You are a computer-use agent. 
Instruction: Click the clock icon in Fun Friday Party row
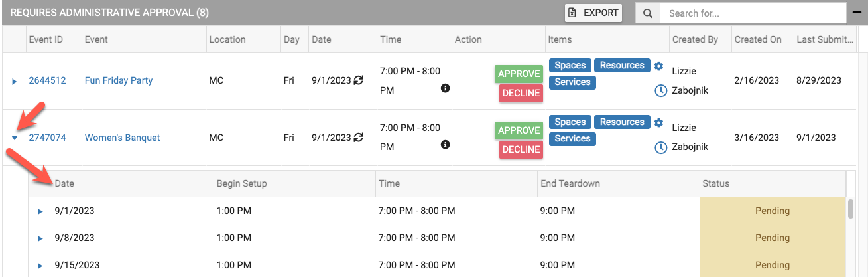click(x=660, y=91)
